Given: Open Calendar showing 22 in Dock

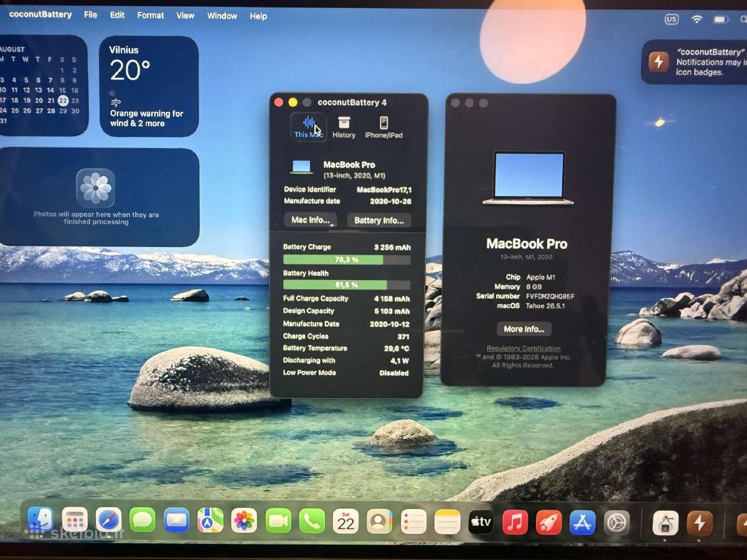Looking at the screenshot, I should click(345, 521).
